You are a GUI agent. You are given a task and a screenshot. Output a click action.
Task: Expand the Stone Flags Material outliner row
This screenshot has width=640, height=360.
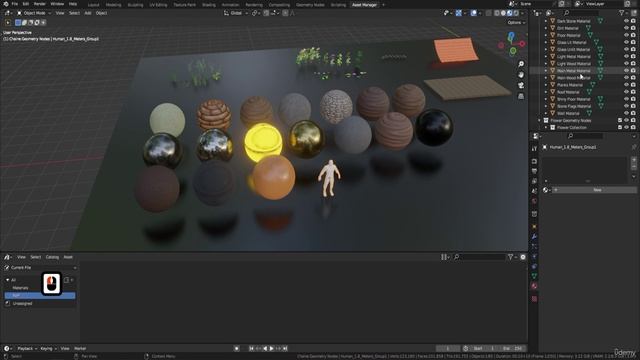546,106
